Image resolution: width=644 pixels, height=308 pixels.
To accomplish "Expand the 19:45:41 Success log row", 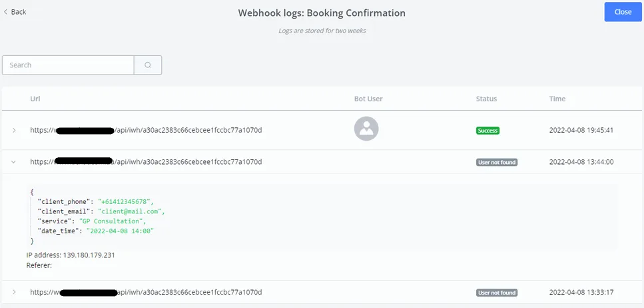I will (14, 131).
